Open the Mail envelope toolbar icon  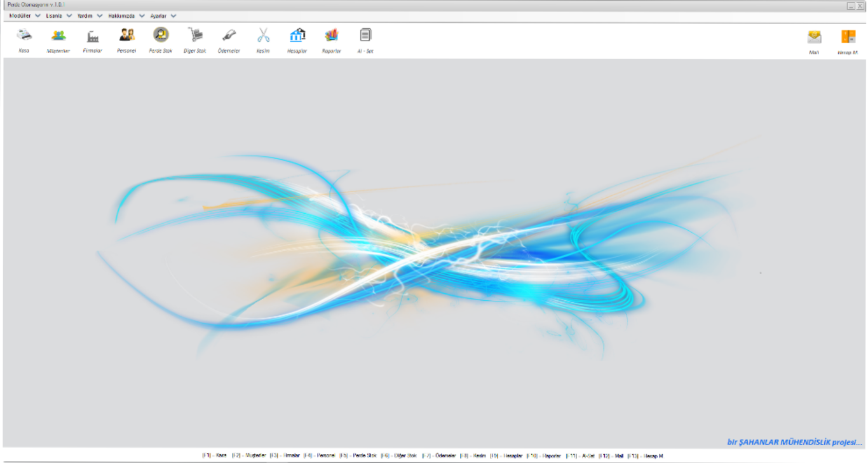(814, 37)
